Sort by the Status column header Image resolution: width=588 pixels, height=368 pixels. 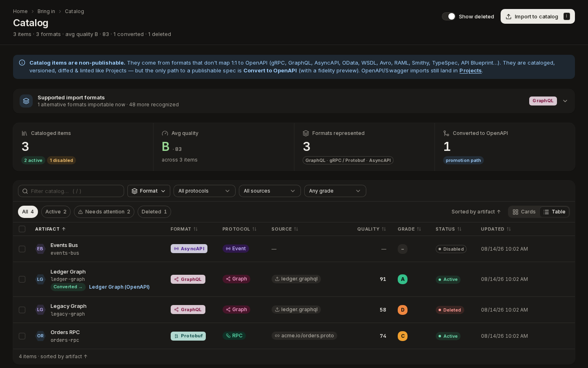point(449,229)
